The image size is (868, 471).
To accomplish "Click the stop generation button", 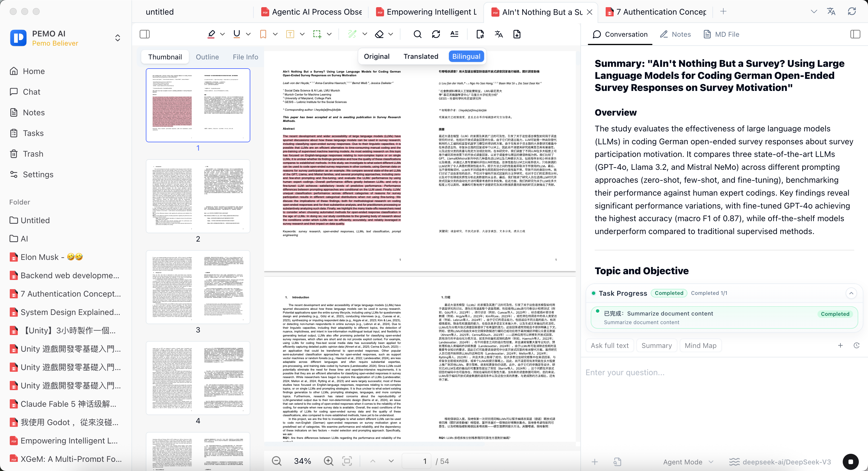I will 850,462.
